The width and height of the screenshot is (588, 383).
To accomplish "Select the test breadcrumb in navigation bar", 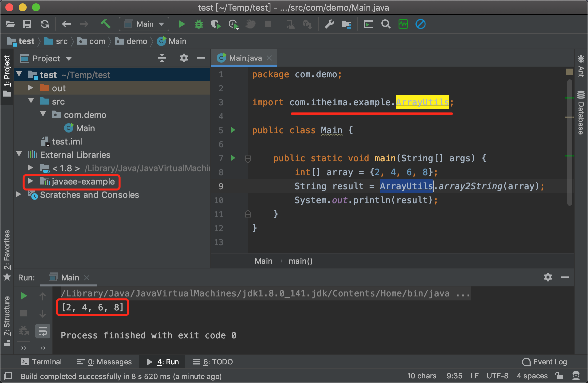I will [x=21, y=41].
